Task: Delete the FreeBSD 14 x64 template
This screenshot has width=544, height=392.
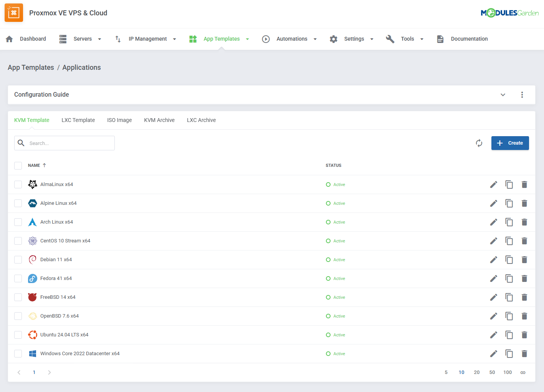Action: 524,297
